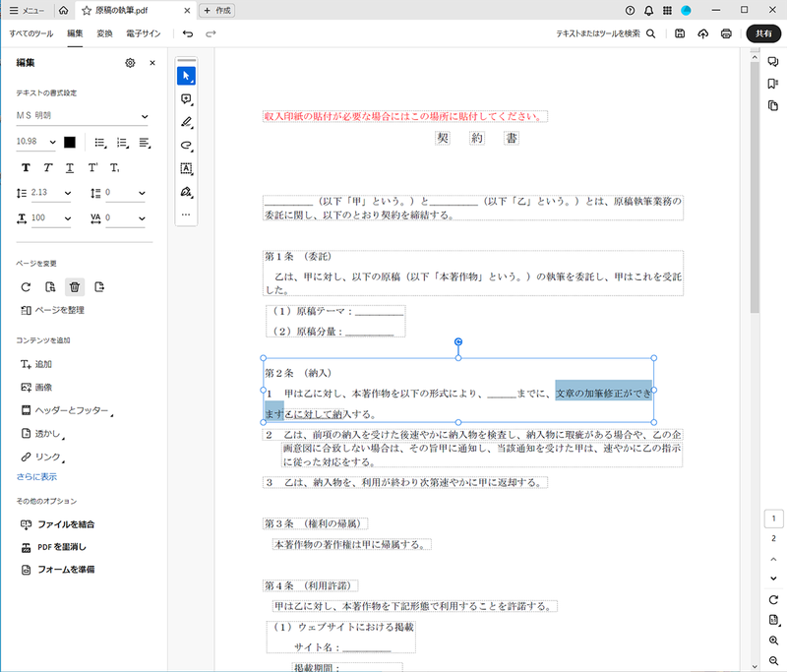View notifications bell
787x672 pixels.
pyautogui.click(x=649, y=10)
